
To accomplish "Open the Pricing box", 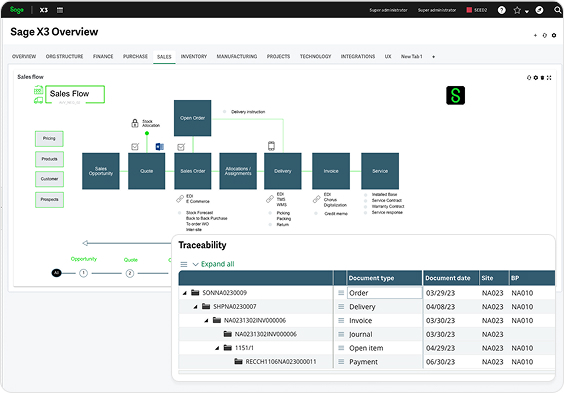I will coord(49,139).
